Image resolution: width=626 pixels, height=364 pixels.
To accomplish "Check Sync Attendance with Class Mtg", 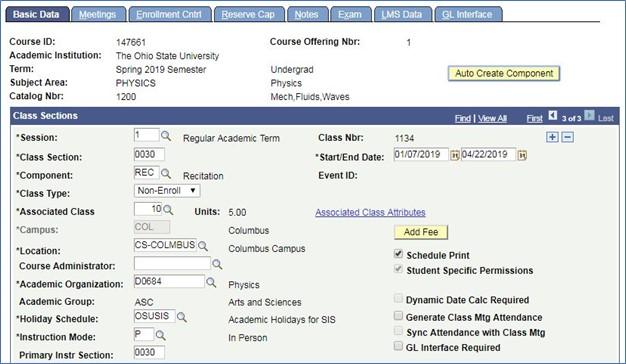I will [398, 331].
